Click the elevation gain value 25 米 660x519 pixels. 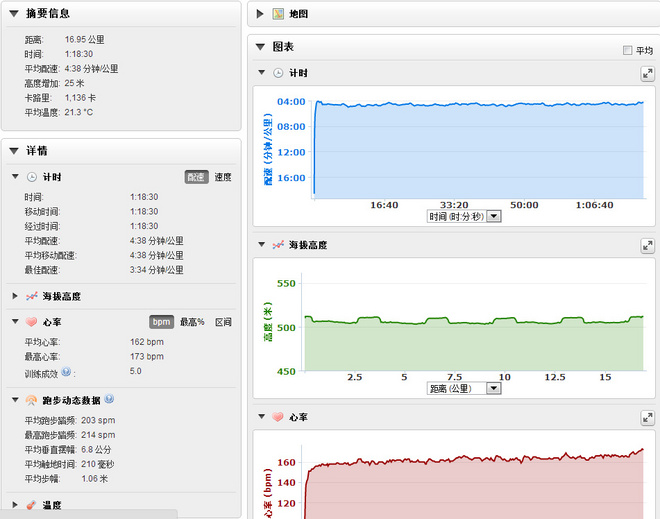(75, 83)
